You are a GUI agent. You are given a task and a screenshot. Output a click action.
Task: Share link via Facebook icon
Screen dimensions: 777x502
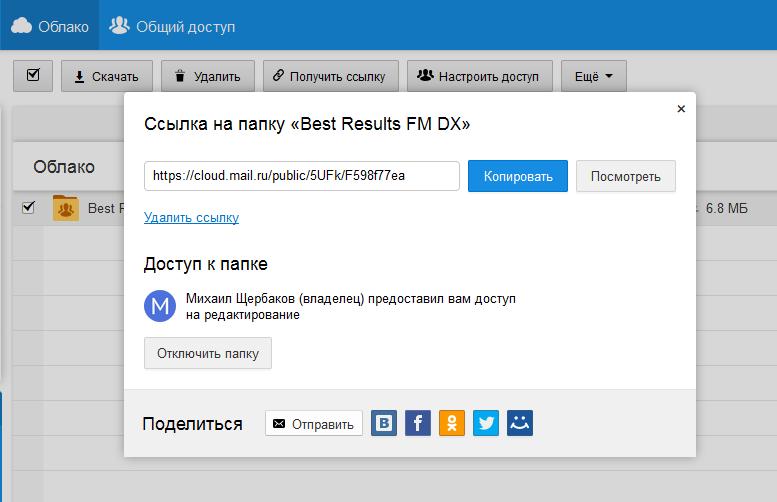pyautogui.click(x=418, y=423)
